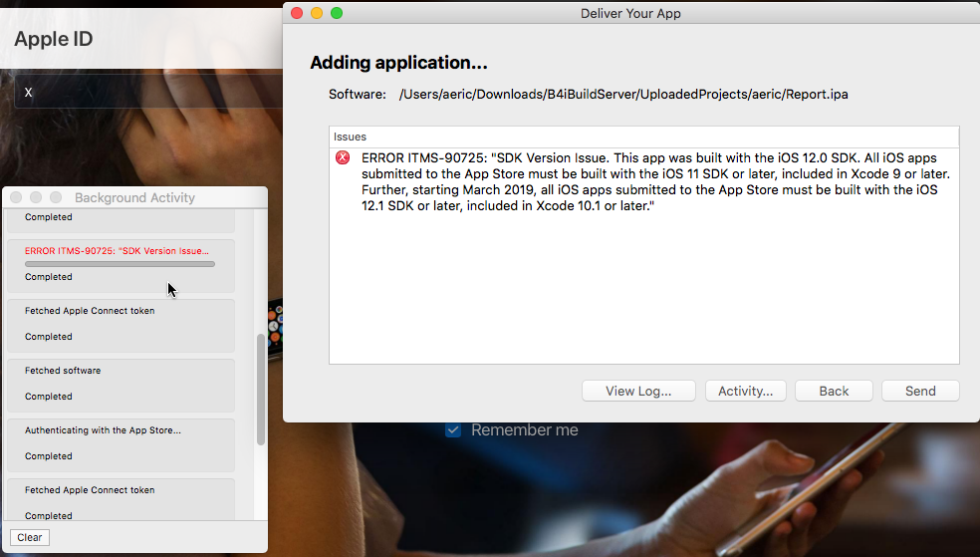Select Authenticating with the App Store entry
Screen dimensions: 980x557
(121, 445)
